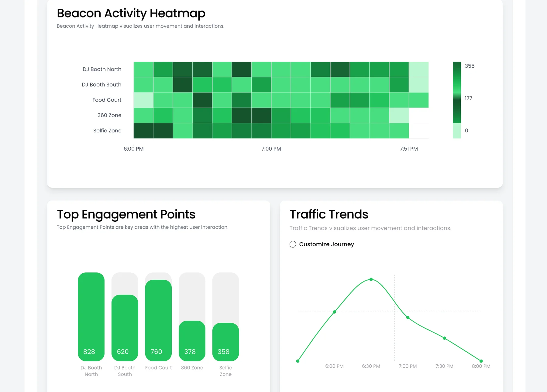
Task: Click the 360 Zone heatmap row label
Action: [x=109, y=115]
